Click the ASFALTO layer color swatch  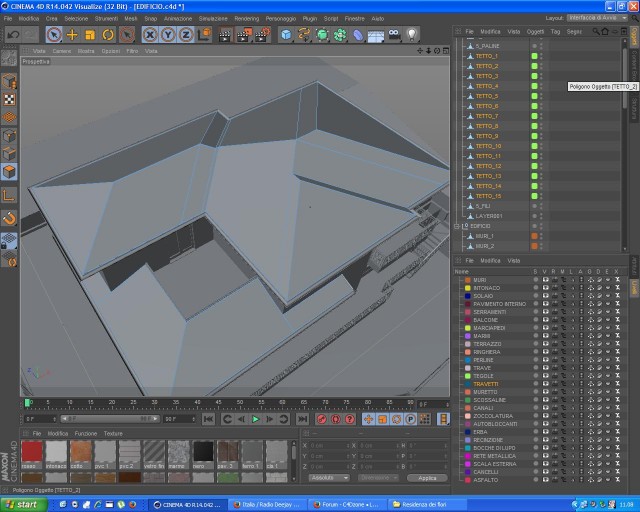[467, 480]
